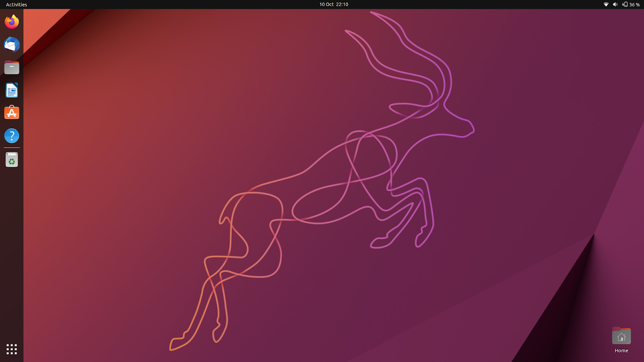Screen dimensions: 644x362
Task: Open the Thunderbird email client
Action: (11, 45)
